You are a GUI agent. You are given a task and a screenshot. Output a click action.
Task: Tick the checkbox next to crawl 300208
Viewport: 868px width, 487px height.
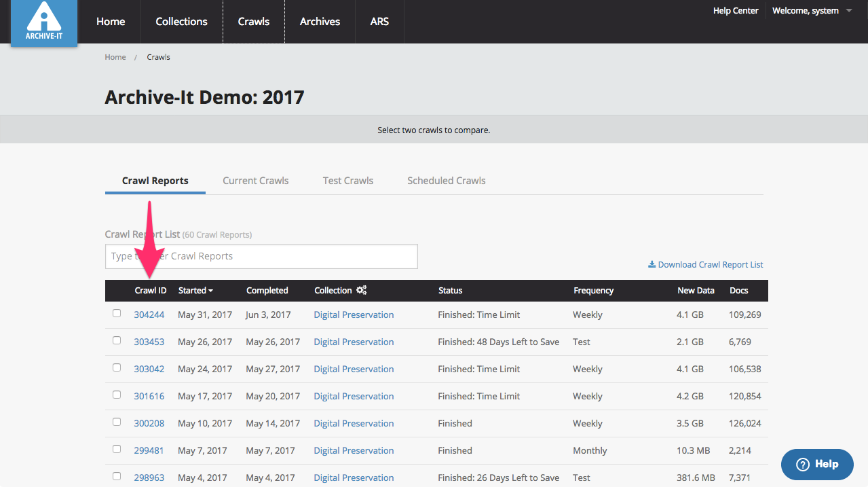[x=117, y=422]
